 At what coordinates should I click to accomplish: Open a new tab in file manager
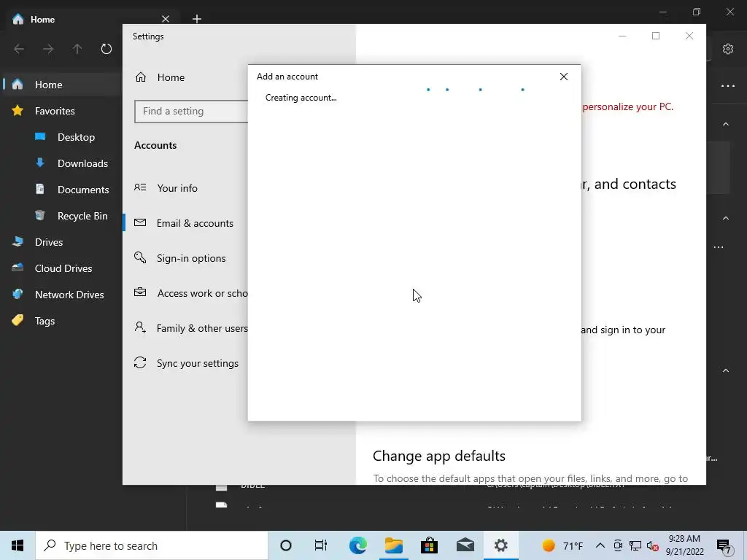[197, 19]
